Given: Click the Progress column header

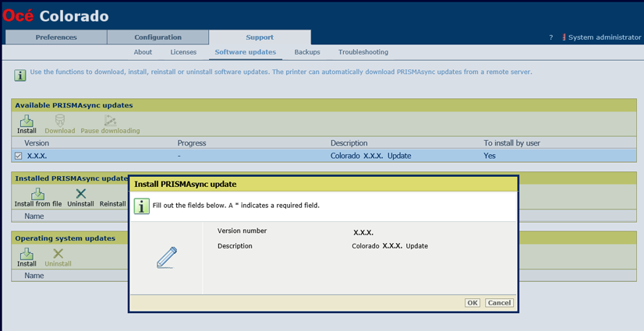Looking at the screenshot, I should (192, 143).
